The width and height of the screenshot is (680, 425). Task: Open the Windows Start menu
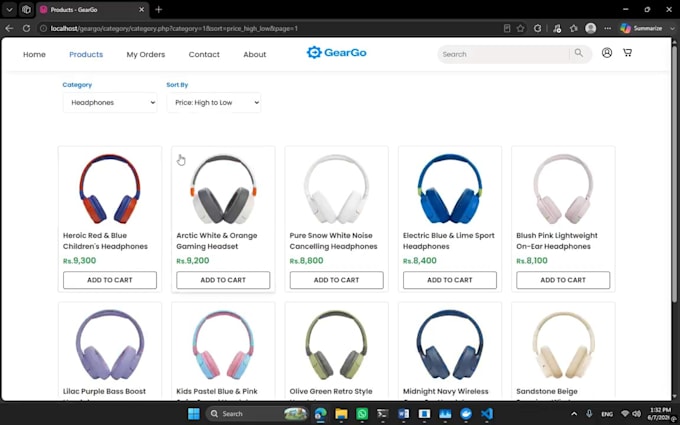(x=194, y=414)
